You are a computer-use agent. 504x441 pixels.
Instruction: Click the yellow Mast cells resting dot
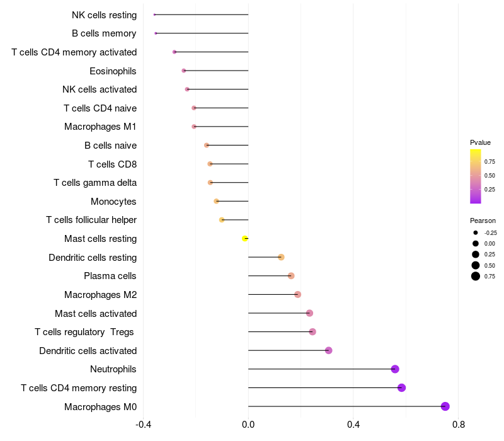point(245,239)
